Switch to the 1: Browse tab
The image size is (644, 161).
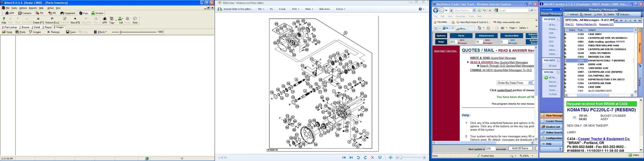point(24,27)
